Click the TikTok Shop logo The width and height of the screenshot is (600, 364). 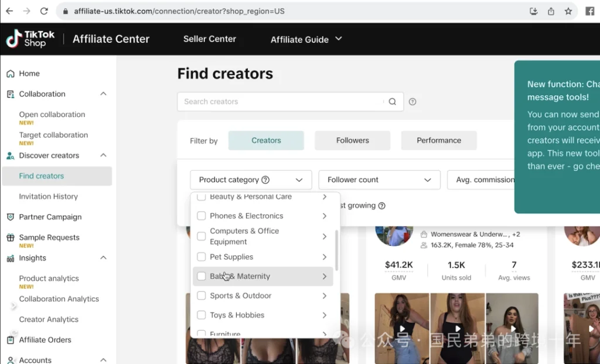coord(30,39)
